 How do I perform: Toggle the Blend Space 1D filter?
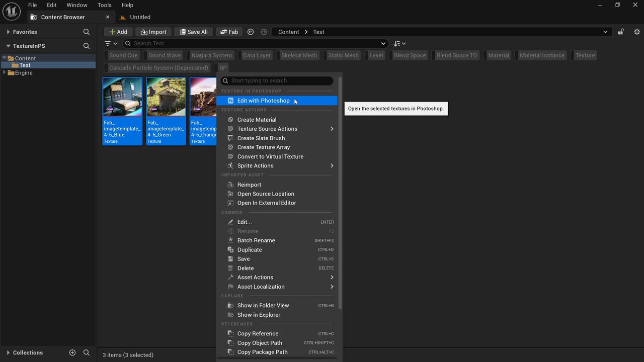[455, 55]
